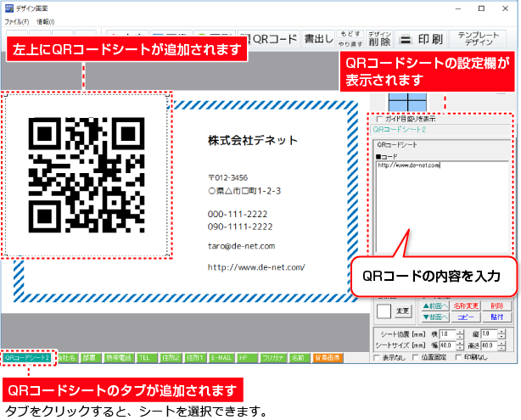Select the 会社名 sheet tab
The image size is (521, 420).
[67, 357]
